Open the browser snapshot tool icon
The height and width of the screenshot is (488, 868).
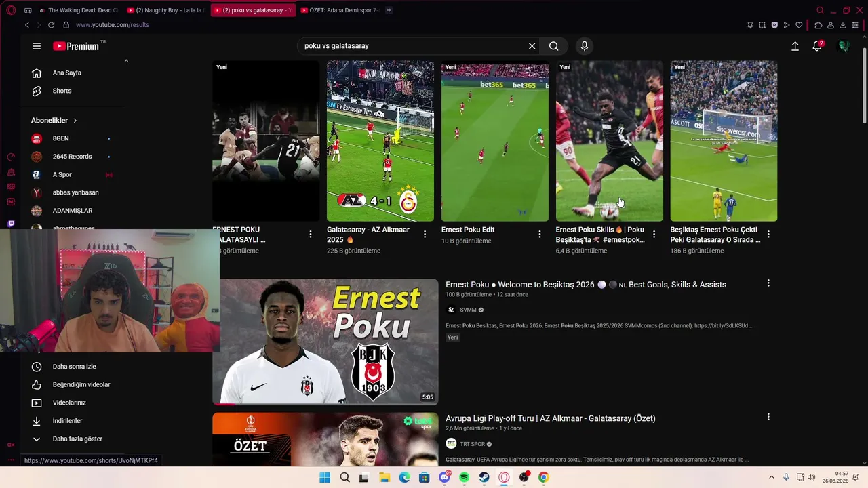(x=762, y=25)
